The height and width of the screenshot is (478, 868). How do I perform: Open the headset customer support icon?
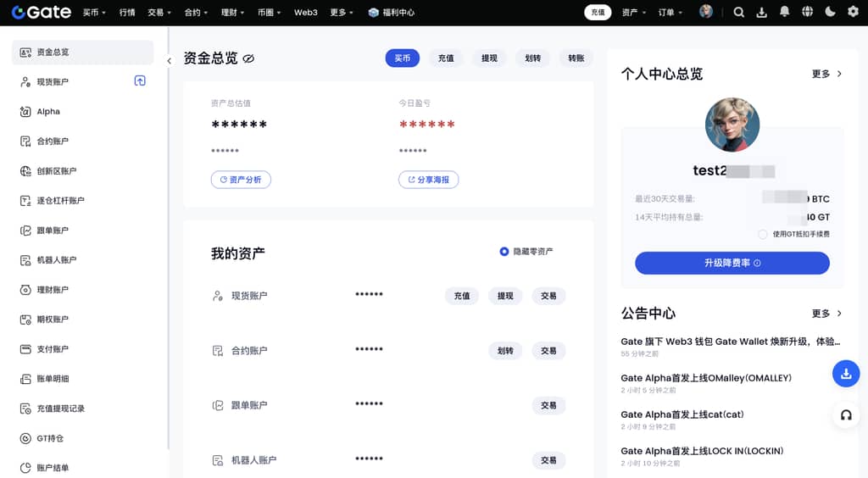(x=845, y=415)
